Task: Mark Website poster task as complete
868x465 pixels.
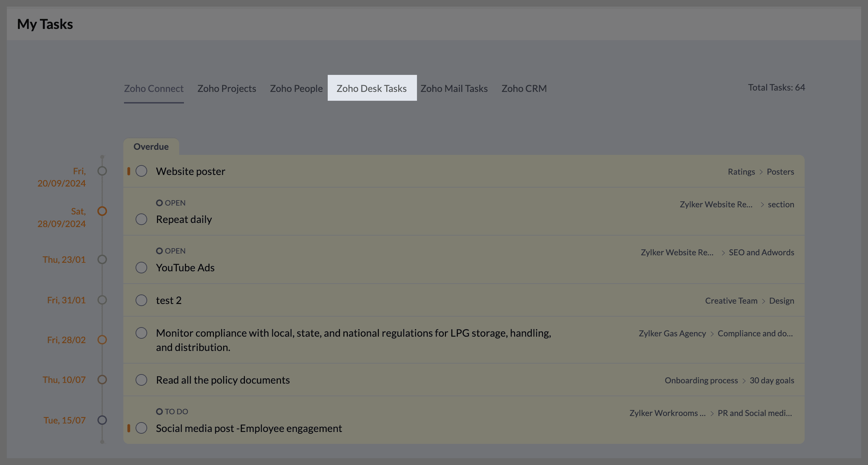Action: [141, 171]
